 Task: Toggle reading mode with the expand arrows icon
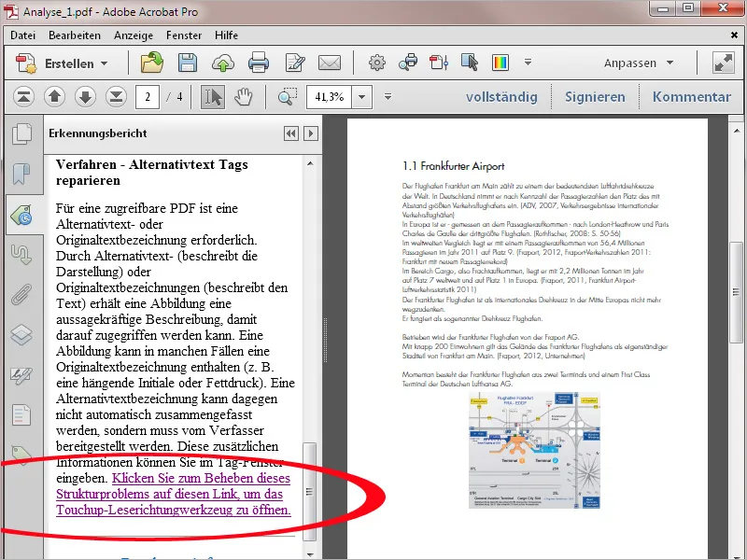[723, 63]
